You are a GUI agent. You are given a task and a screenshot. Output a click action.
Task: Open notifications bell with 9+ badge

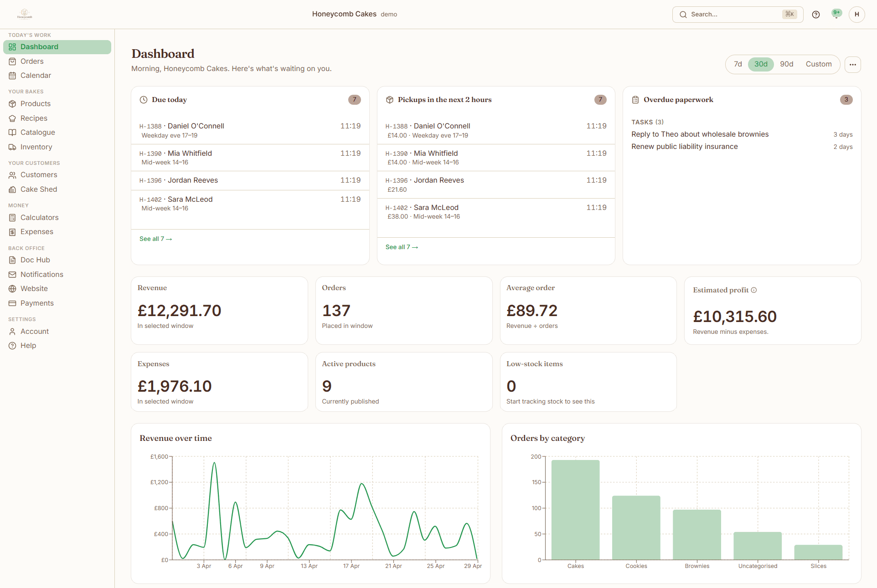click(x=836, y=14)
